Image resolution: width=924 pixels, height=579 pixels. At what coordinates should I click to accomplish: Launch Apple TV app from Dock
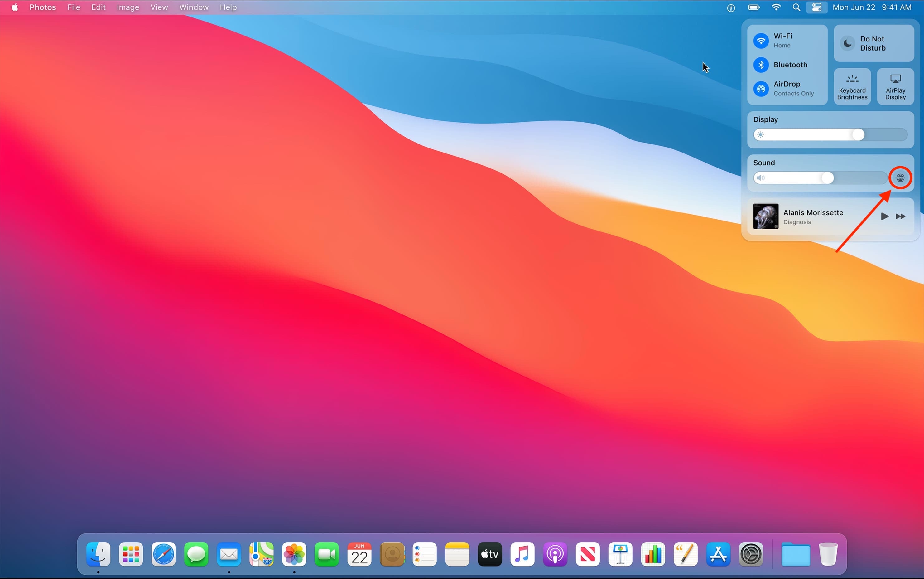point(490,554)
